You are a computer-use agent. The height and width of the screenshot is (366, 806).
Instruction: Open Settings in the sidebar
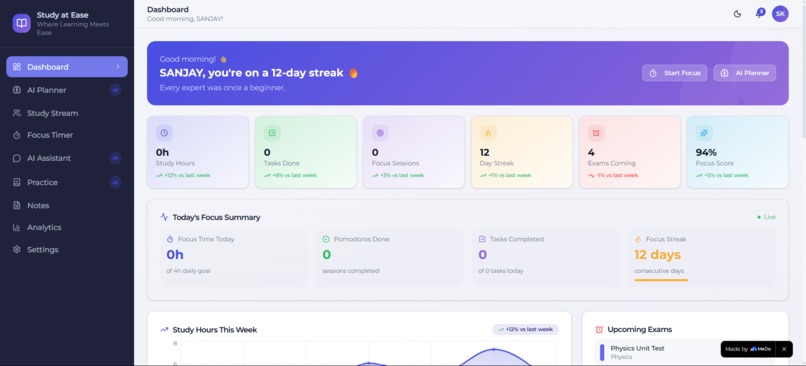coord(67,249)
